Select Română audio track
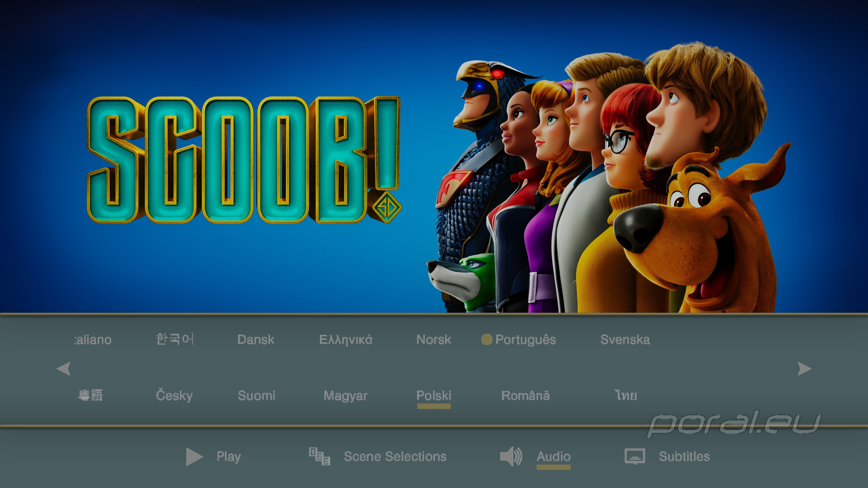Screen dimensions: 868x488 click(525, 395)
